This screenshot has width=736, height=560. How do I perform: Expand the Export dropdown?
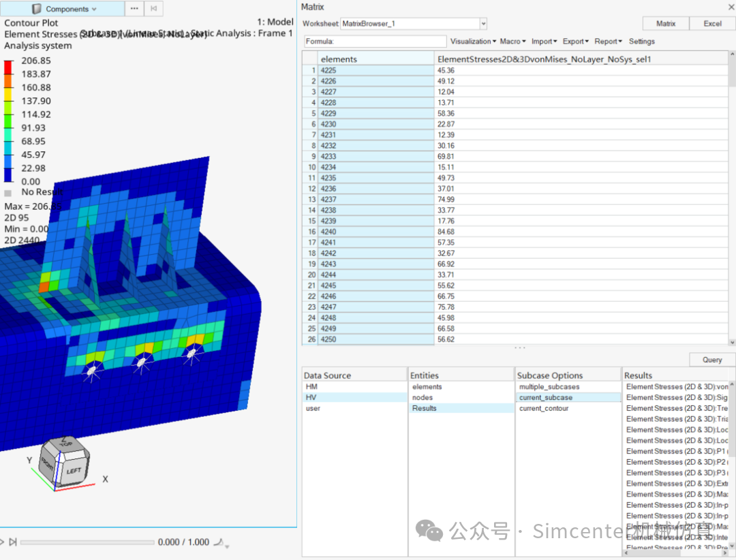tap(574, 41)
